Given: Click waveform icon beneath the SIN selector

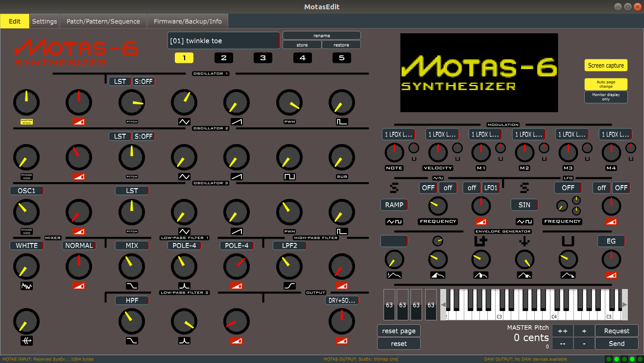Looking at the screenshot, I should (525, 221).
